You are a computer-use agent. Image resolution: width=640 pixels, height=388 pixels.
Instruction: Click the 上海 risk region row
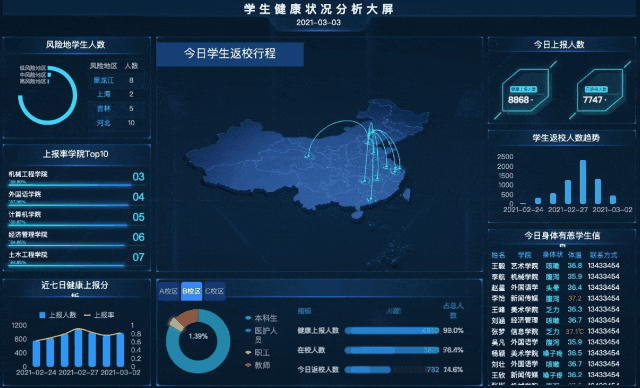117,94
